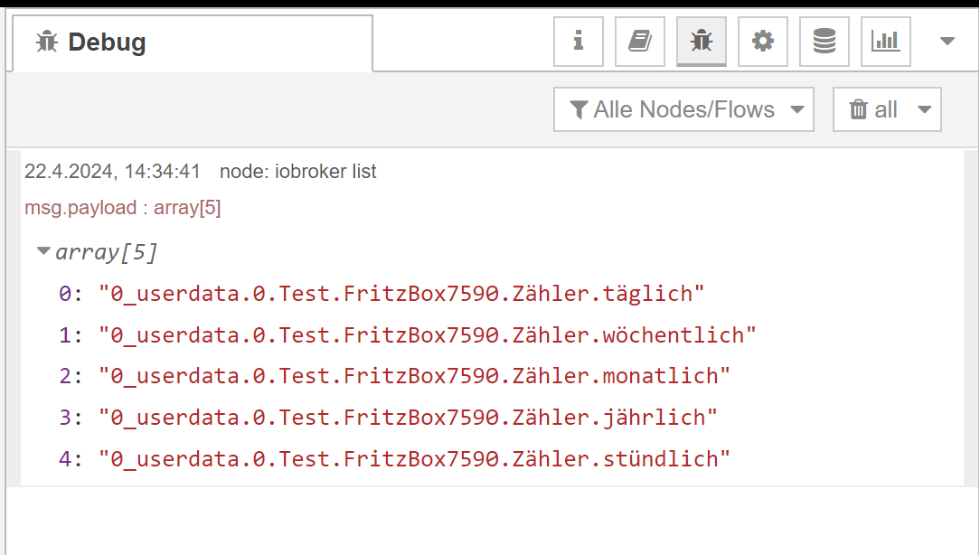Open the configuration nodes gear icon
This screenshot has width=980, height=555.
762,42
